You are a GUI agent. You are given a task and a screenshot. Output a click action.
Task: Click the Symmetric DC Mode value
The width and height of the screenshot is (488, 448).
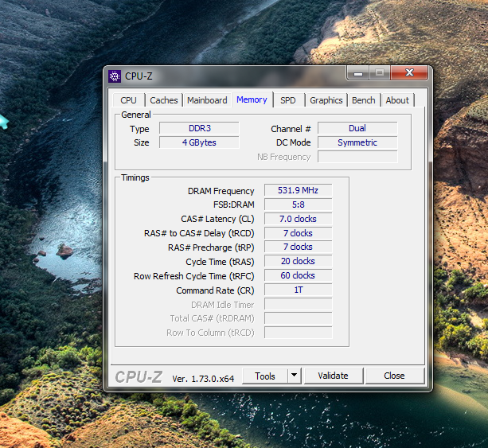[357, 142]
